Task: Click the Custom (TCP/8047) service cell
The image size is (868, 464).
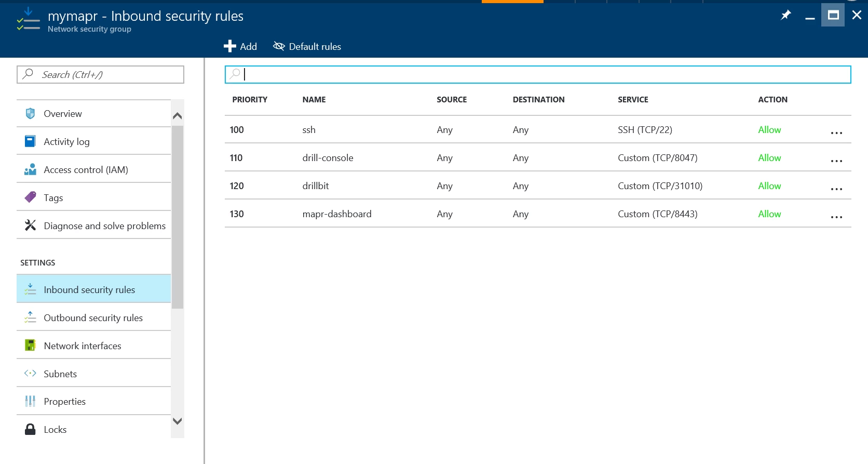Action: point(658,158)
